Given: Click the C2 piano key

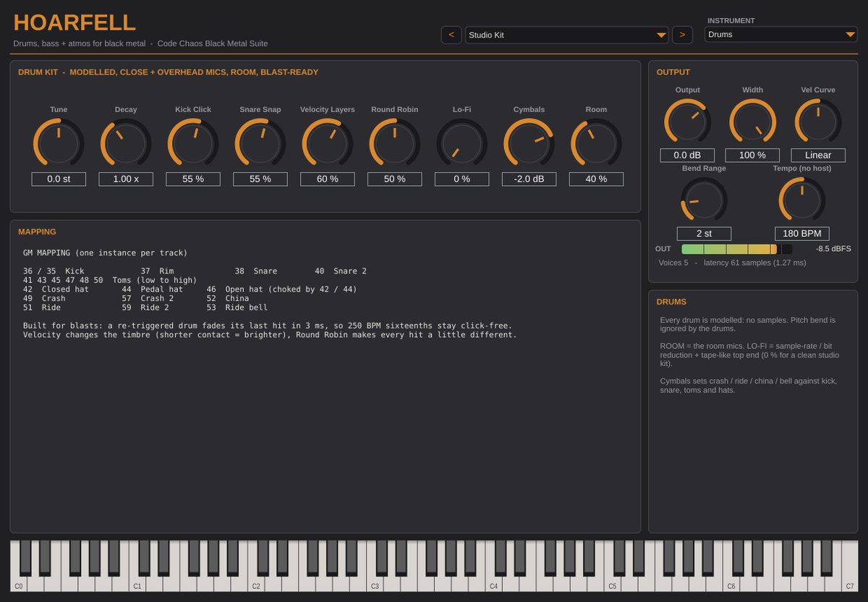Looking at the screenshot, I should pyautogui.click(x=255, y=582).
